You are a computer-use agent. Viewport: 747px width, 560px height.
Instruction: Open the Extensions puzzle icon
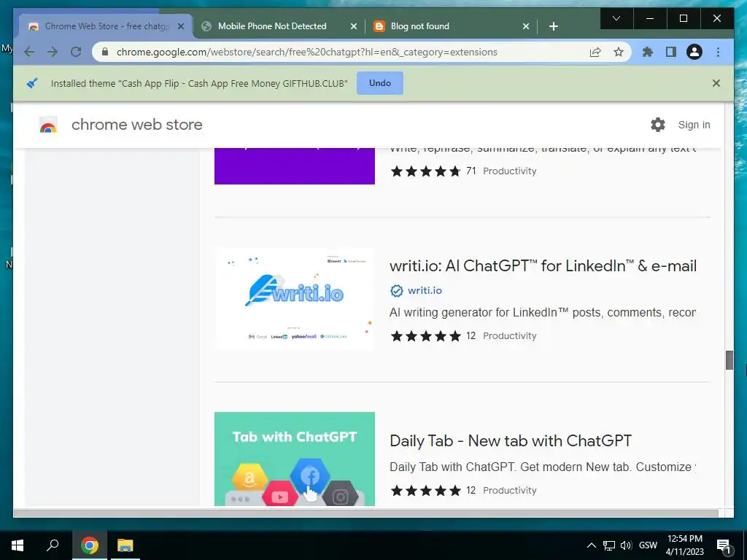click(648, 52)
